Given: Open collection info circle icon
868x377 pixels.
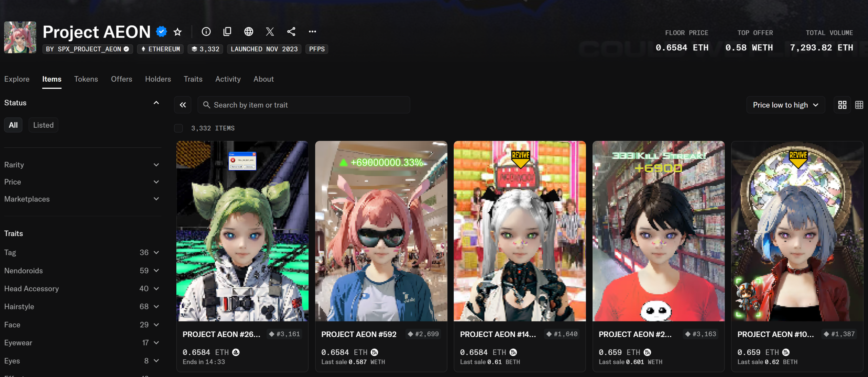Looking at the screenshot, I should coord(206,32).
